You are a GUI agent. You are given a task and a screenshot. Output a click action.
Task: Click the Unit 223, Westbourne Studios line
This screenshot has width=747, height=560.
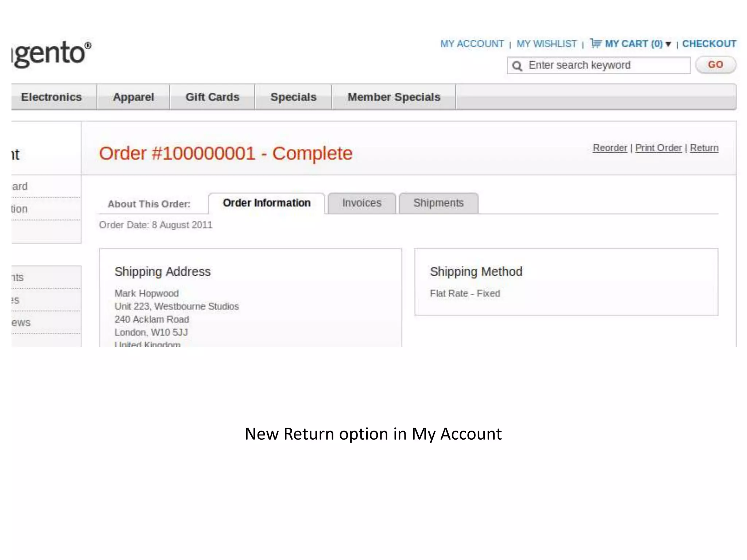click(x=177, y=306)
